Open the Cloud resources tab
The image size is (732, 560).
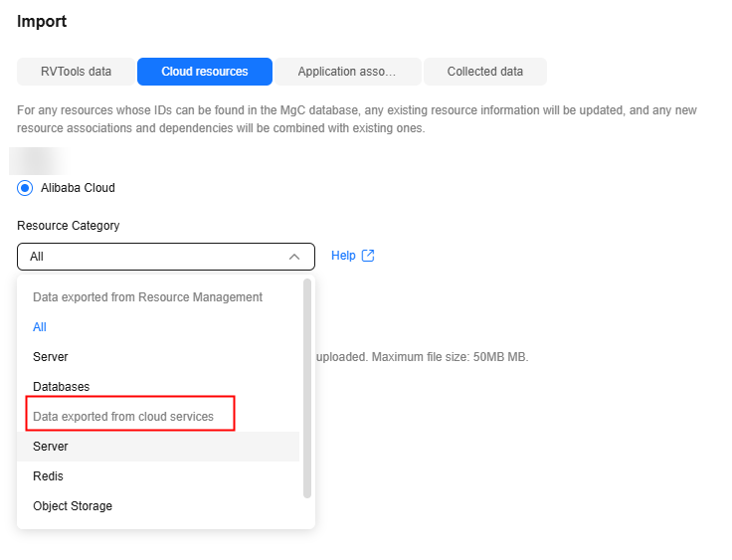pyautogui.click(x=205, y=72)
